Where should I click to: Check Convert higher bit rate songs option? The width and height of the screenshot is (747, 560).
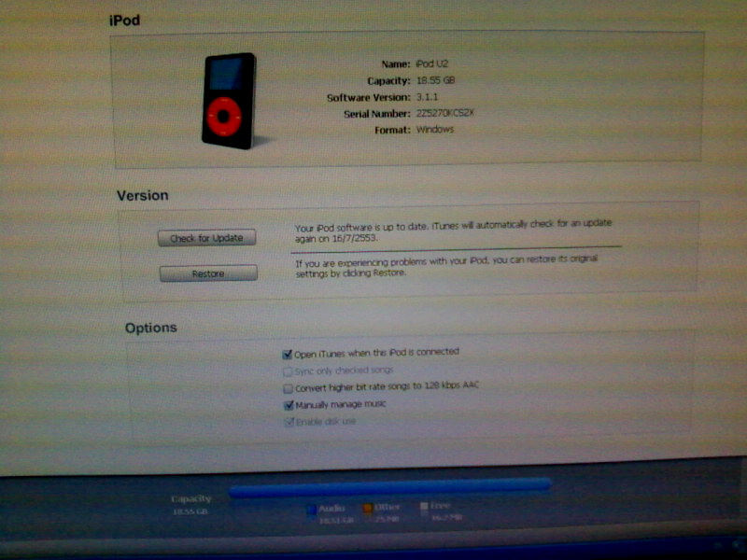pos(288,387)
